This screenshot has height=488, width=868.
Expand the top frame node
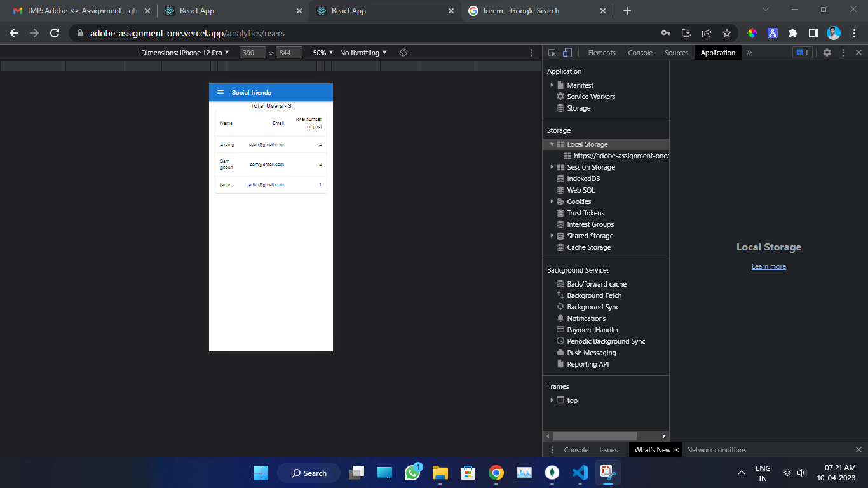pos(552,400)
